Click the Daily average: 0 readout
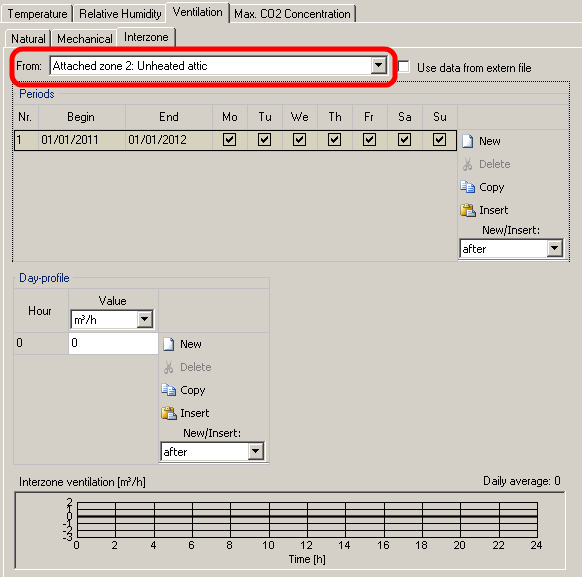Screen dimensions: 582x577 point(521,481)
